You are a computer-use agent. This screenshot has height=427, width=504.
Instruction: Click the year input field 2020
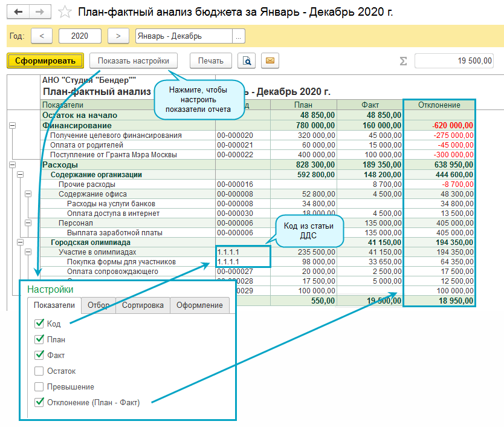80,36
